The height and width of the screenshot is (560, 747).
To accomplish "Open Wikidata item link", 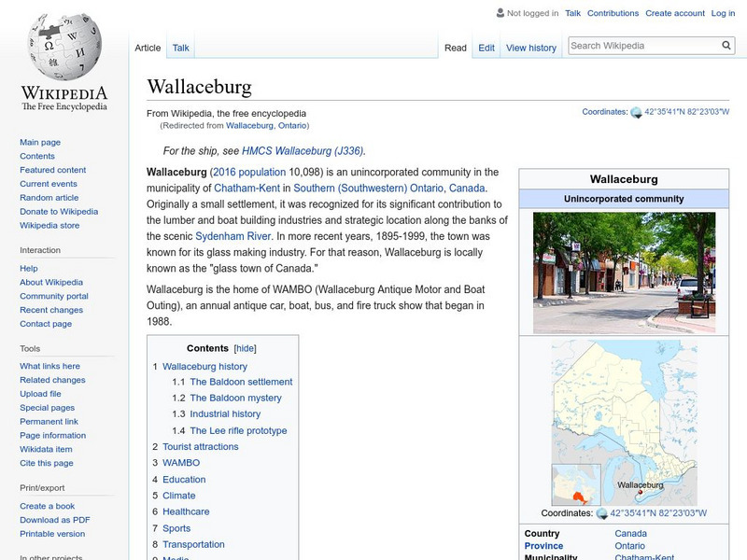I will [46, 449].
